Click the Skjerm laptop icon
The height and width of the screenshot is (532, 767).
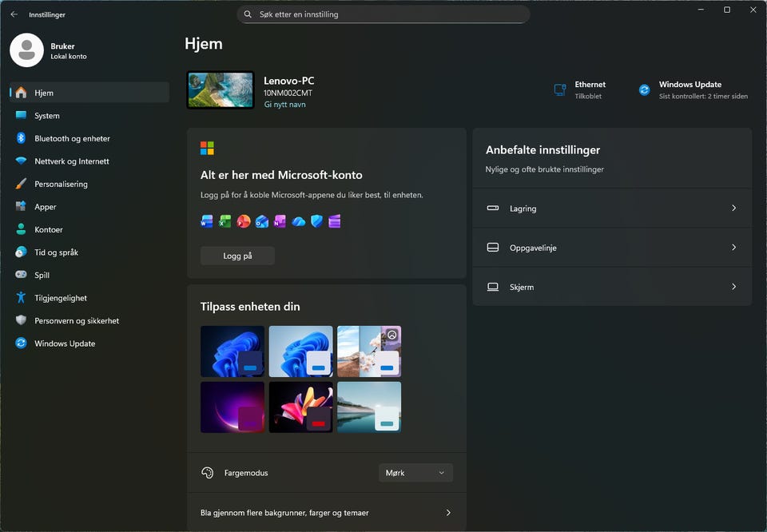click(493, 287)
